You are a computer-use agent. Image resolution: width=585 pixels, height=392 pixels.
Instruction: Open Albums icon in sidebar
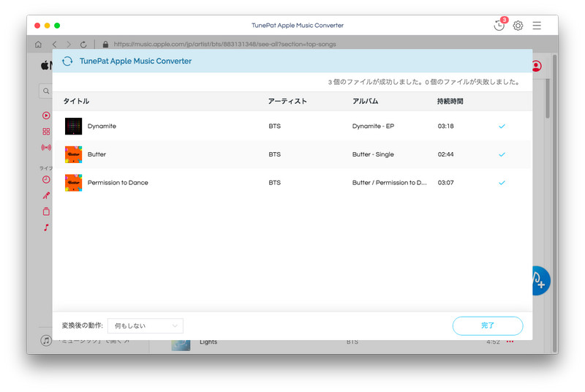pos(46,211)
